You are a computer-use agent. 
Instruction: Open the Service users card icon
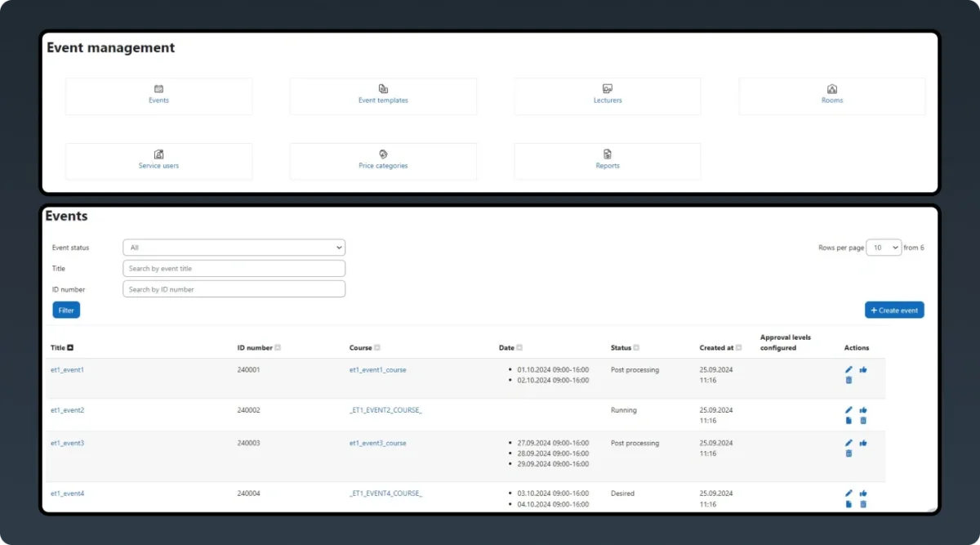click(158, 154)
